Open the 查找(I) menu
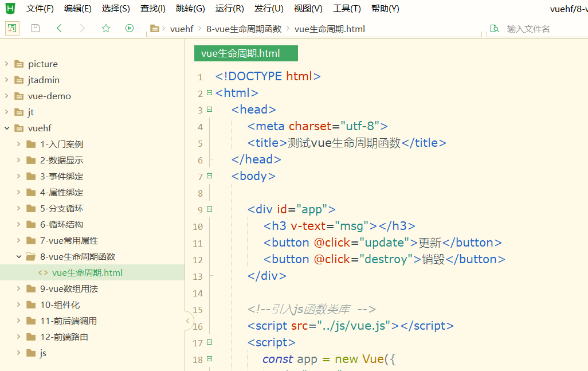 pos(153,9)
